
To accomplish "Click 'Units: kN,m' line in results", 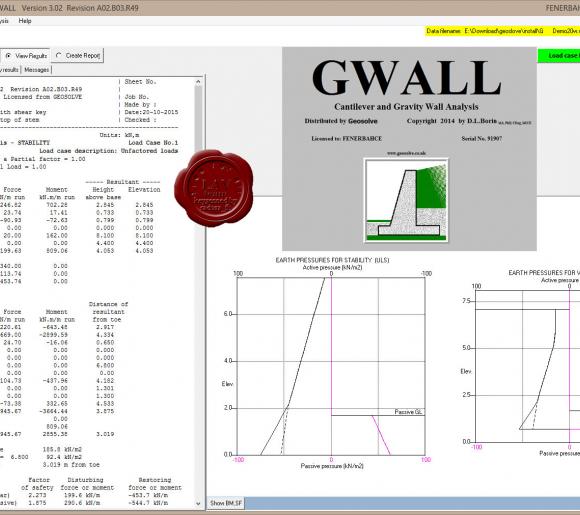I will (x=119, y=135).
